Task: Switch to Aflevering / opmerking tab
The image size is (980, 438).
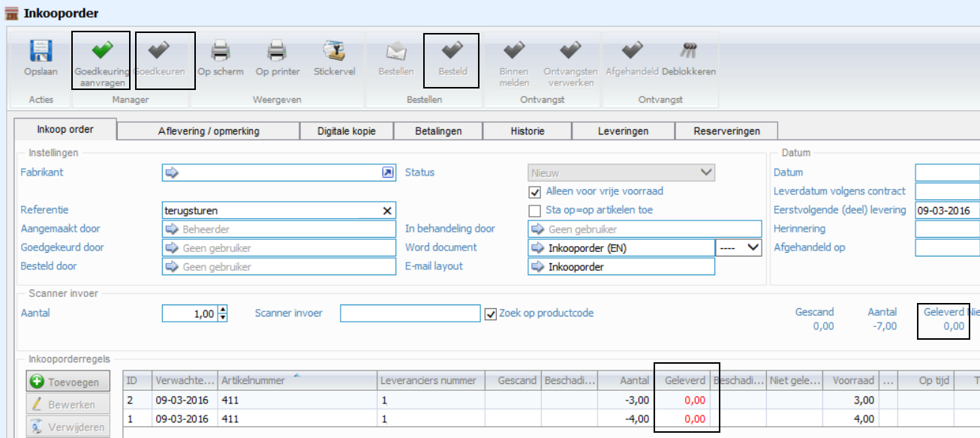Action: click(208, 131)
